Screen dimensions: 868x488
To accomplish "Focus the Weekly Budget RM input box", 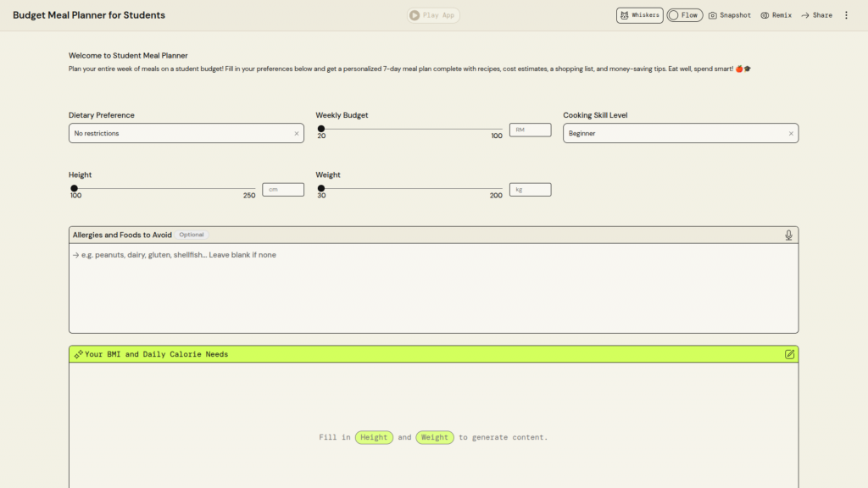I will click(x=531, y=130).
